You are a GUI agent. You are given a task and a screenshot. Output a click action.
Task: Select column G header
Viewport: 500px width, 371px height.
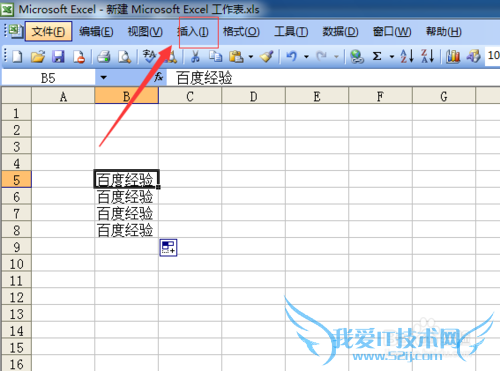point(444,96)
